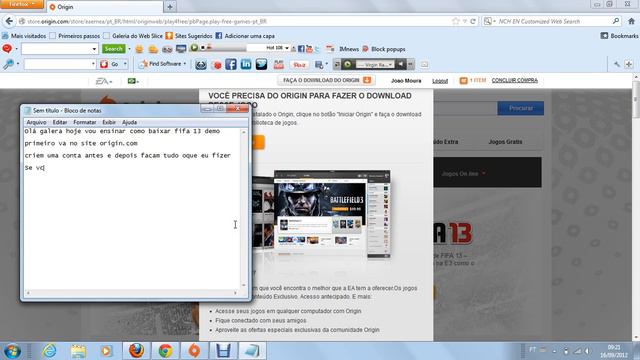Click the blue Procurar button
640x360 pixels.
(x=520, y=108)
